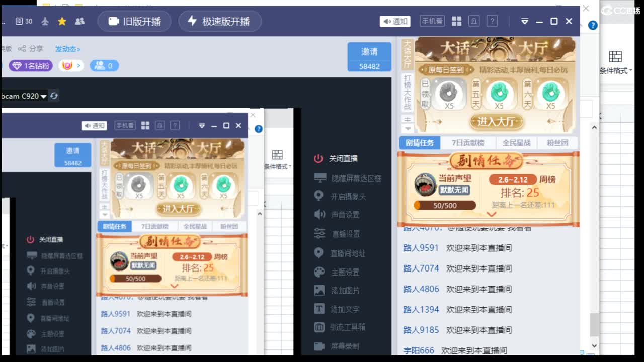
Task: Open the question mark help icon in main title bar
Action: tap(493, 21)
